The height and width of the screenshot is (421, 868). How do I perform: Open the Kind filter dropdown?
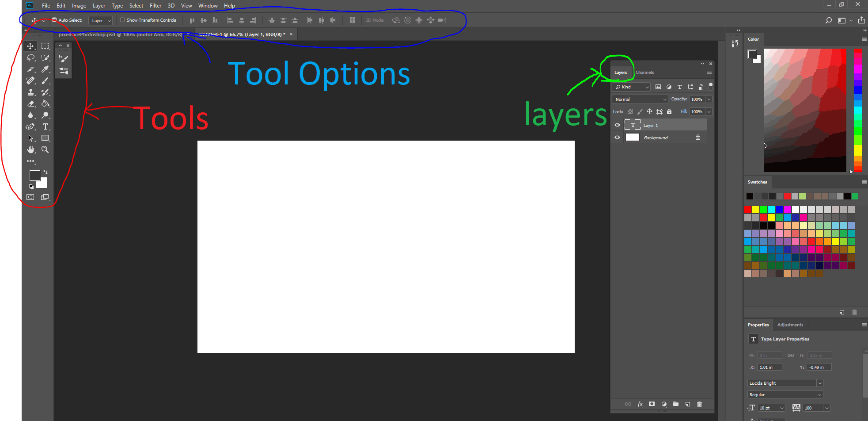pyautogui.click(x=631, y=87)
